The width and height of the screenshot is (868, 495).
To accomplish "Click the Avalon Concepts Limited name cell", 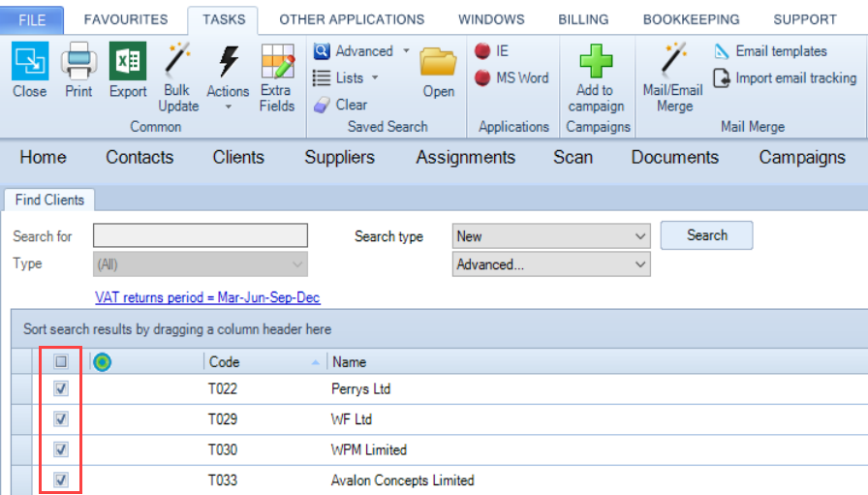I will (x=402, y=480).
